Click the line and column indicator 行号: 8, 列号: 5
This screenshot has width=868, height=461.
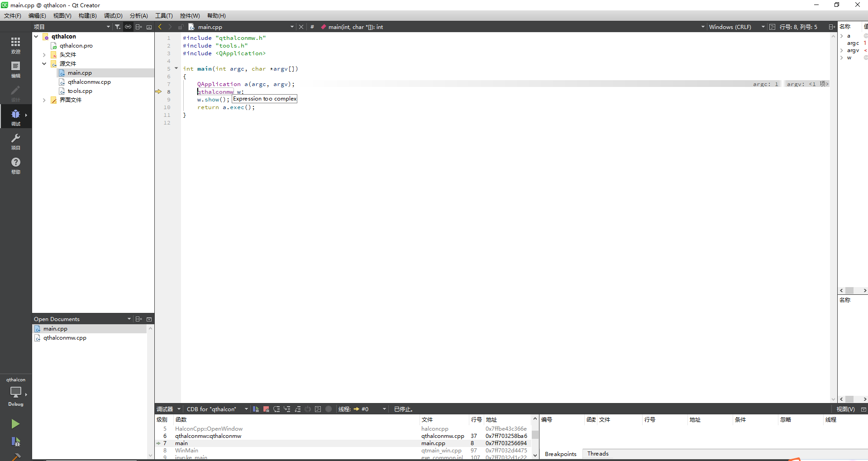click(x=798, y=27)
